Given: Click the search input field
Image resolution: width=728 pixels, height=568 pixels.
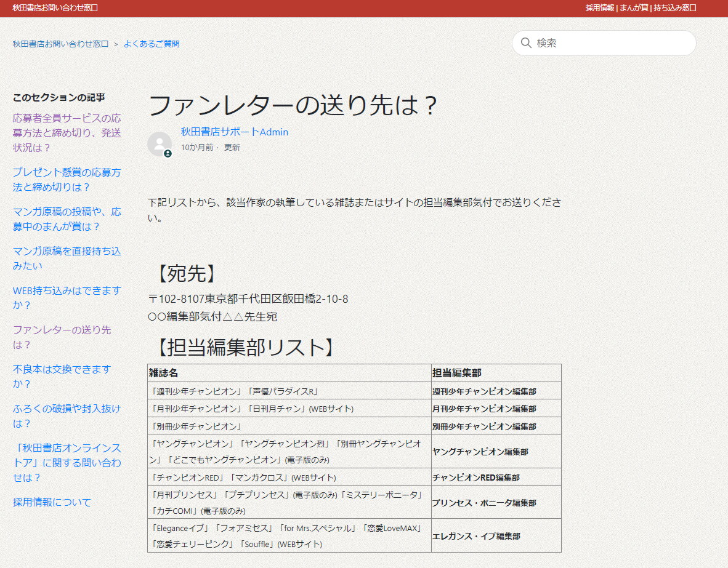Looking at the screenshot, I should (x=610, y=43).
